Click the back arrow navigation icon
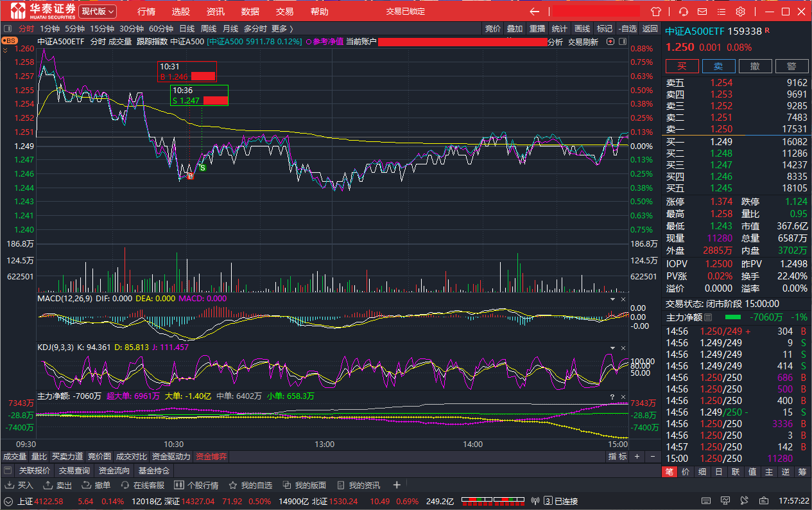 [534, 12]
